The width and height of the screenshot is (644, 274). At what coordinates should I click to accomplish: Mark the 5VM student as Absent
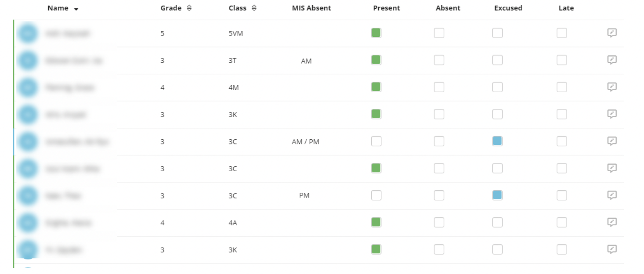439,33
